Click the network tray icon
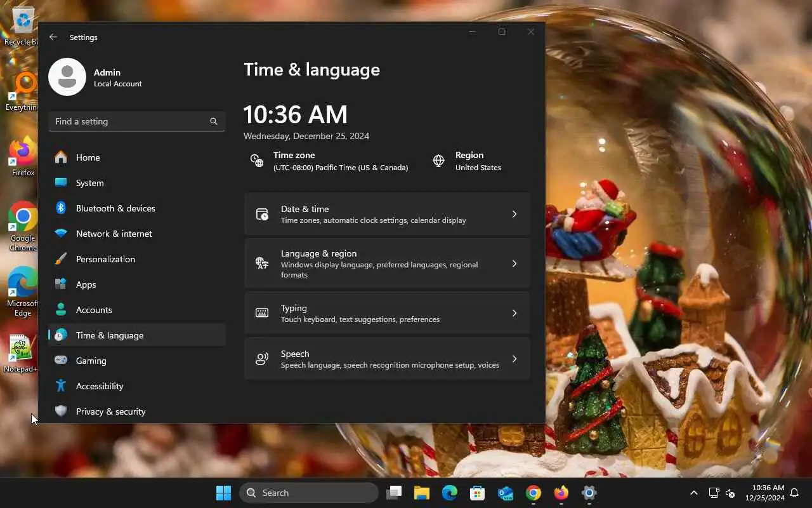The width and height of the screenshot is (812, 508). click(x=714, y=493)
